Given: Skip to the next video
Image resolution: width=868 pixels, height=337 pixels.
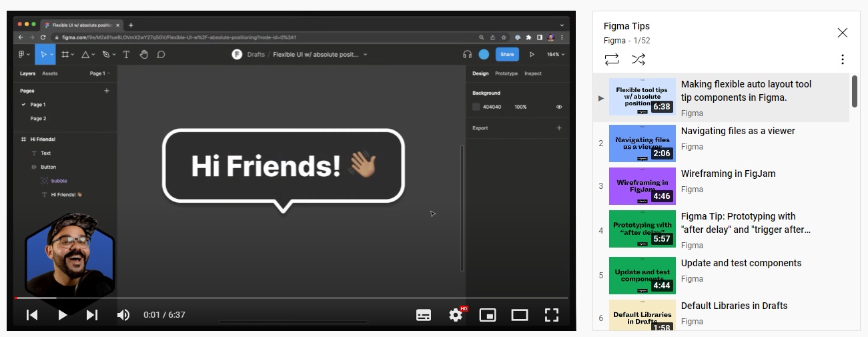Looking at the screenshot, I should coord(92,315).
